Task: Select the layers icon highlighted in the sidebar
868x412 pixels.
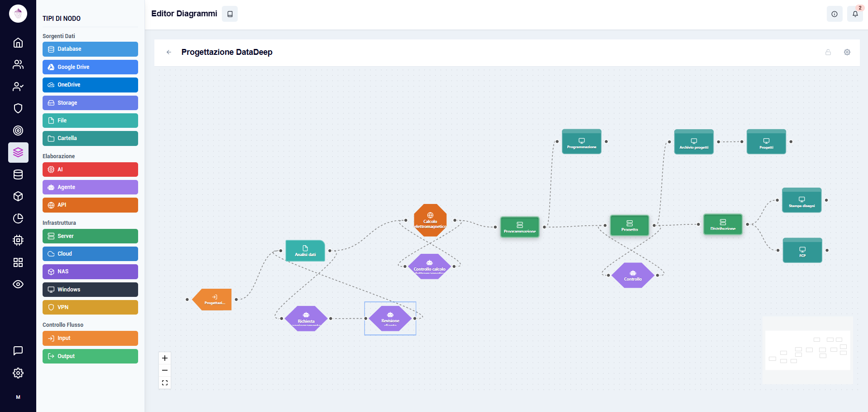Action: (18, 152)
